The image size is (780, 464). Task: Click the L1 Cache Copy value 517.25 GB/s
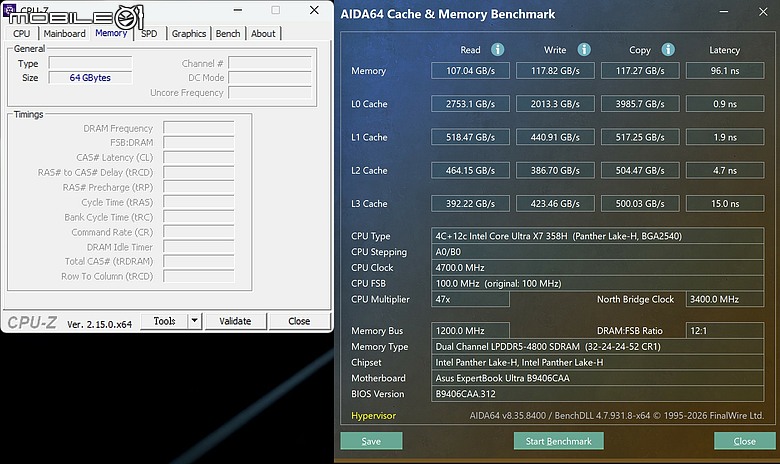click(x=640, y=137)
